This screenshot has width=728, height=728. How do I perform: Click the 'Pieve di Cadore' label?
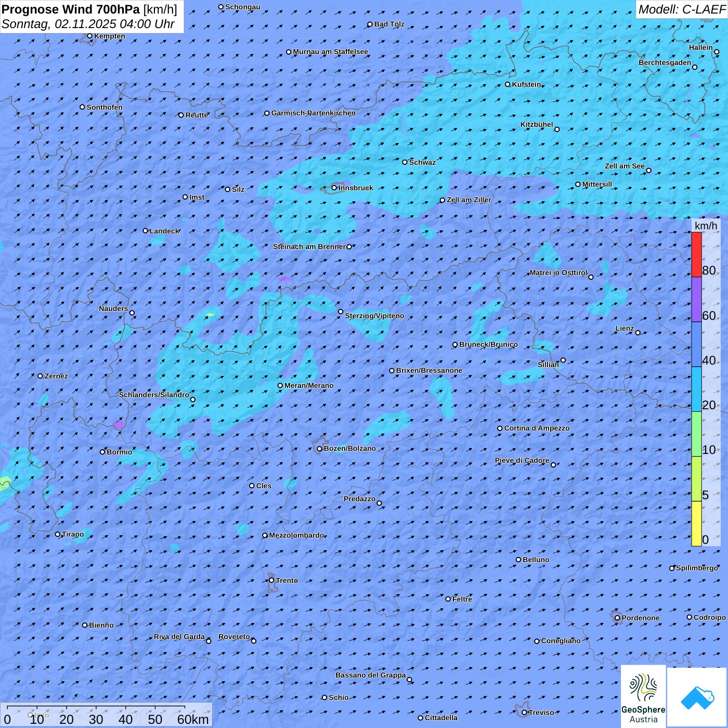coord(522,460)
